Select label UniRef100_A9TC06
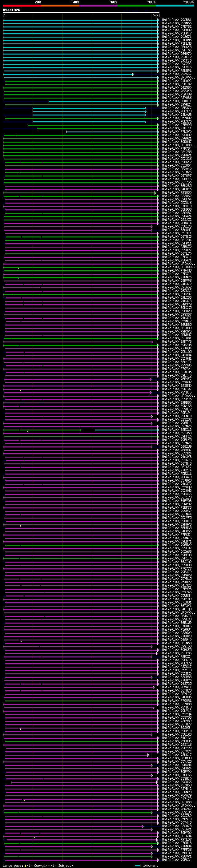 [x=176, y=653]
